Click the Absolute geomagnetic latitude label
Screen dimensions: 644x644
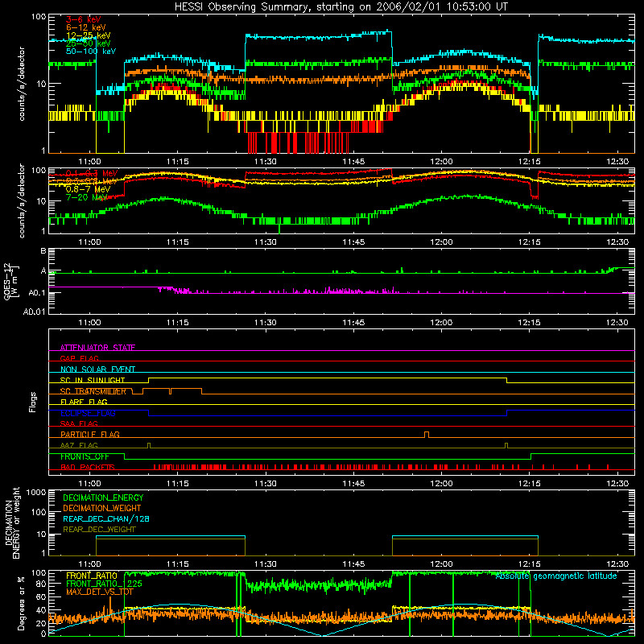pos(556,576)
